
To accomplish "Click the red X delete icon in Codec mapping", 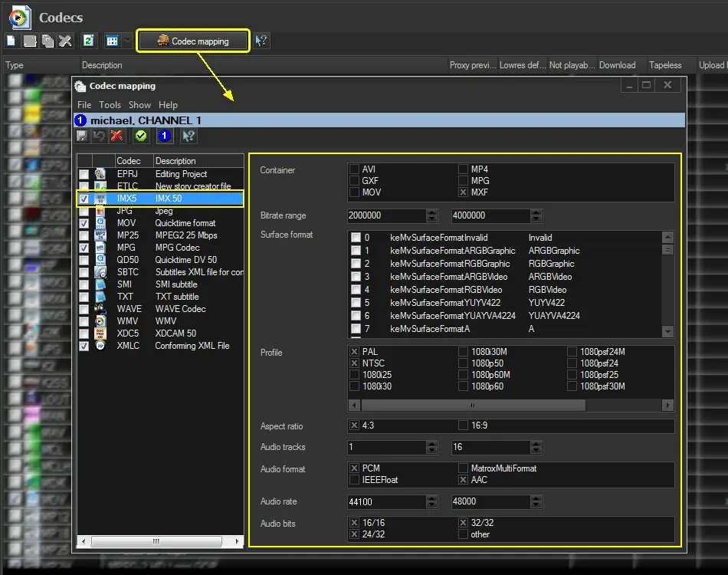I will (116, 136).
